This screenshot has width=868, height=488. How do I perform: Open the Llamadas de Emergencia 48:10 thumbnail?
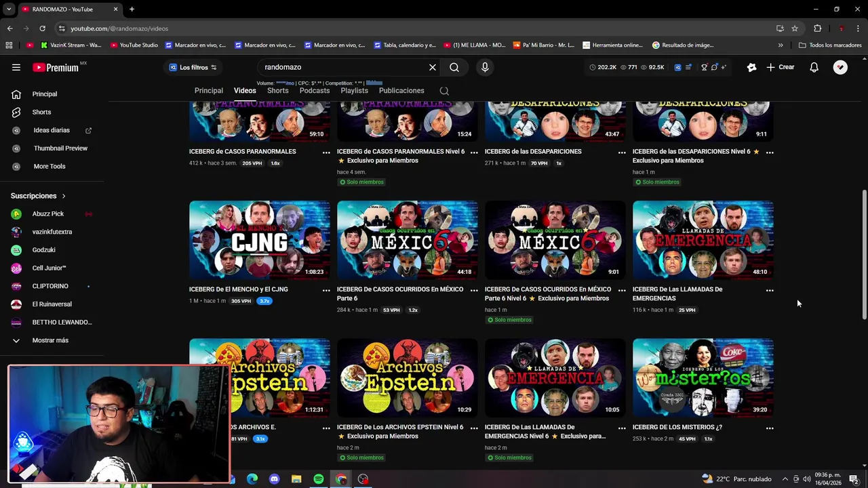[x=703, y=240]
